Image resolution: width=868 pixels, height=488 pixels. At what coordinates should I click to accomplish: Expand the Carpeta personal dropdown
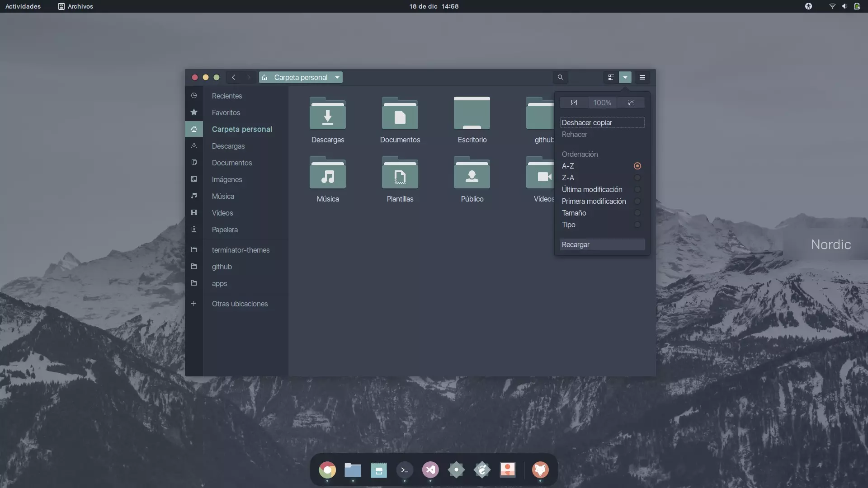point(337,77)
